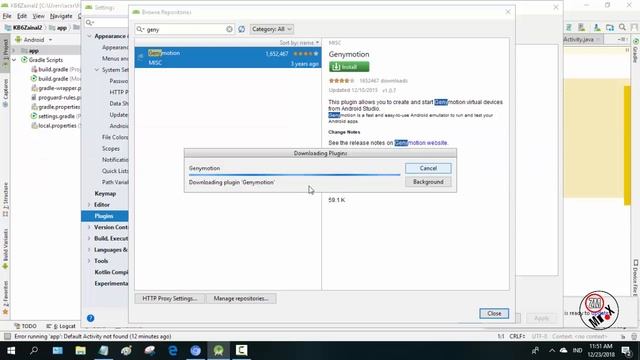Select Keymap in Settings sidebar
The image size is (640, 360).
105,193
